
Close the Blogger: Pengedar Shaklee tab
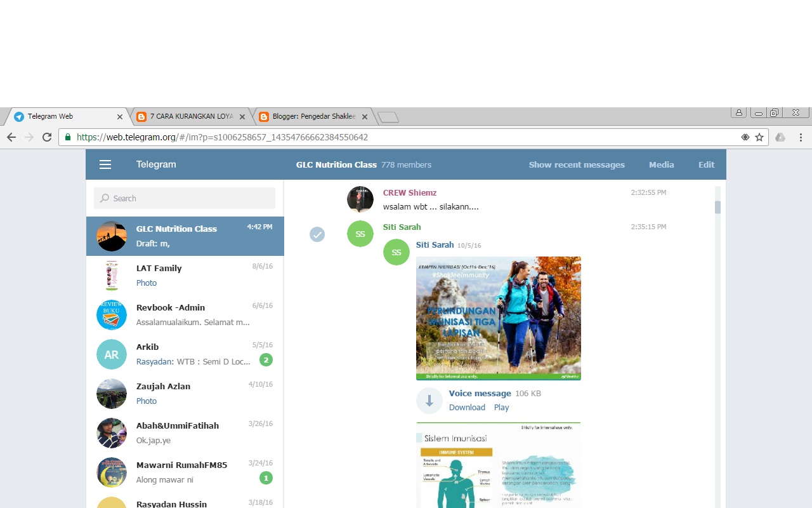(365, 117)
